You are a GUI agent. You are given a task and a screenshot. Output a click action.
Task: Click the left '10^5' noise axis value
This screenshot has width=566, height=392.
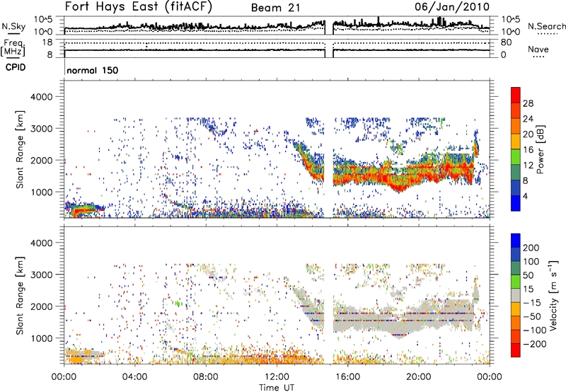[43, 19]
